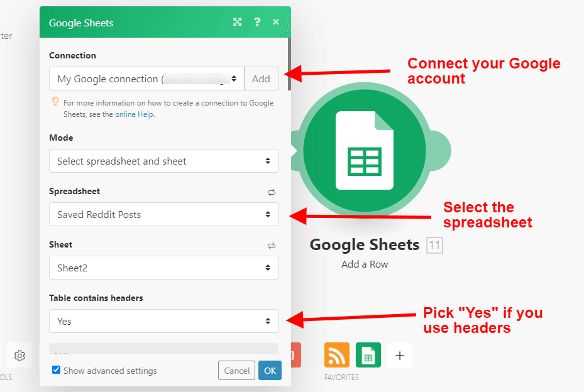The width and height of the screenshot is (584, 392).
Task: Open the Saved Reddit Posts spreadsheet dropdown
Action: pyautogui.click(x=163, y=214)
